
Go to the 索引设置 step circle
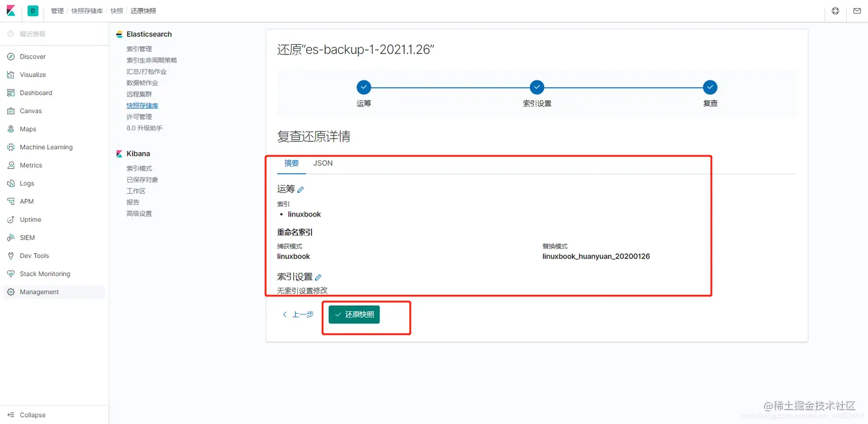tap(537, 87)
